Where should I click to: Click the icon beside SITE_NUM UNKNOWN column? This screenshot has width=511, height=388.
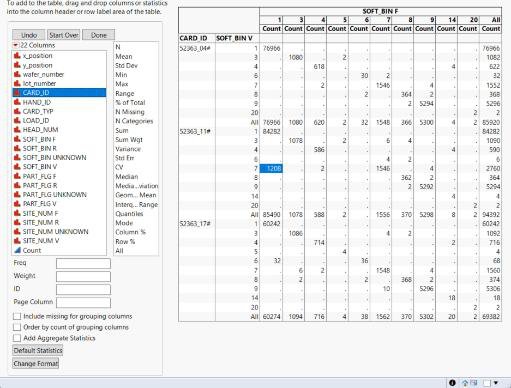pos(17,231)
